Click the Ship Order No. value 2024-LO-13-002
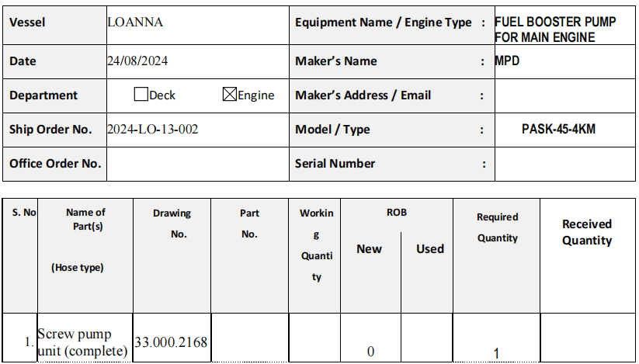 [x=152, y=130]
